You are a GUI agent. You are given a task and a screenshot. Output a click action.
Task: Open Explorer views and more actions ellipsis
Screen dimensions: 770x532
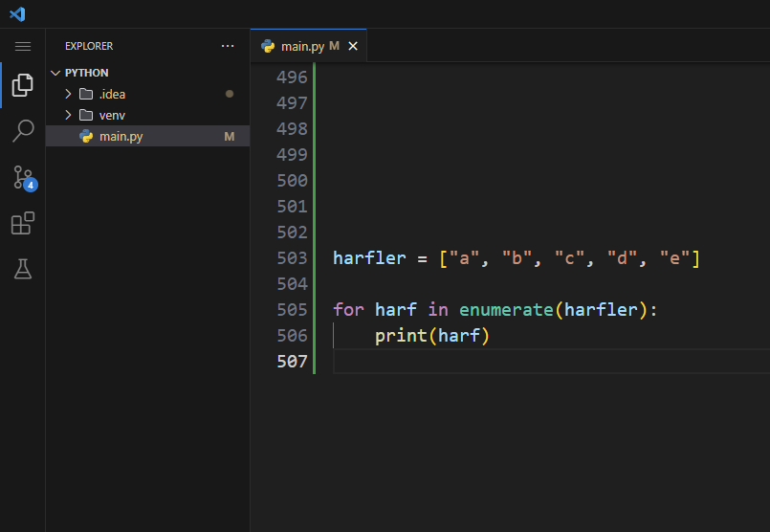(228, 46)
